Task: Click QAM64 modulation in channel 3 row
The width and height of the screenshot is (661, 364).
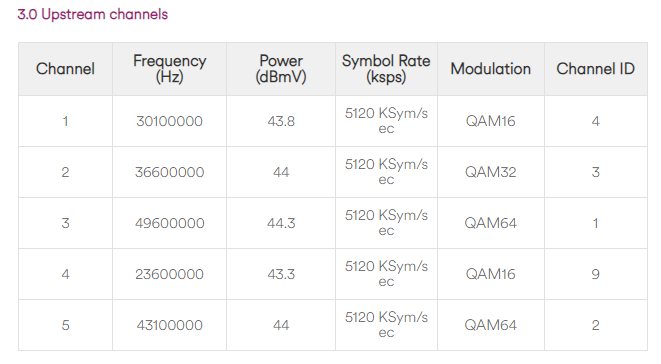Action: (x=491, y=224)
